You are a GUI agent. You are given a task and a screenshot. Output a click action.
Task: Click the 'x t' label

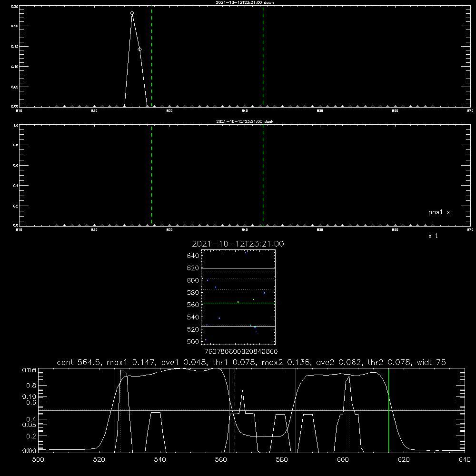coord(433,236)
